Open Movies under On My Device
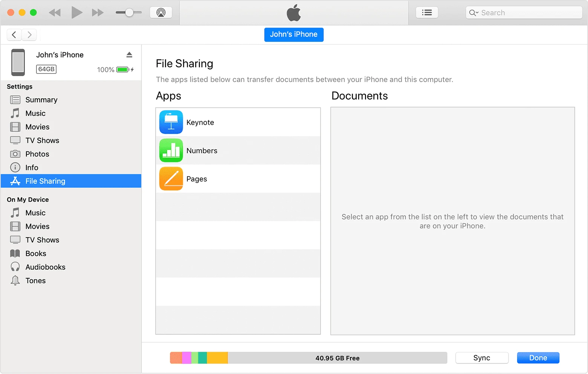 71,227
